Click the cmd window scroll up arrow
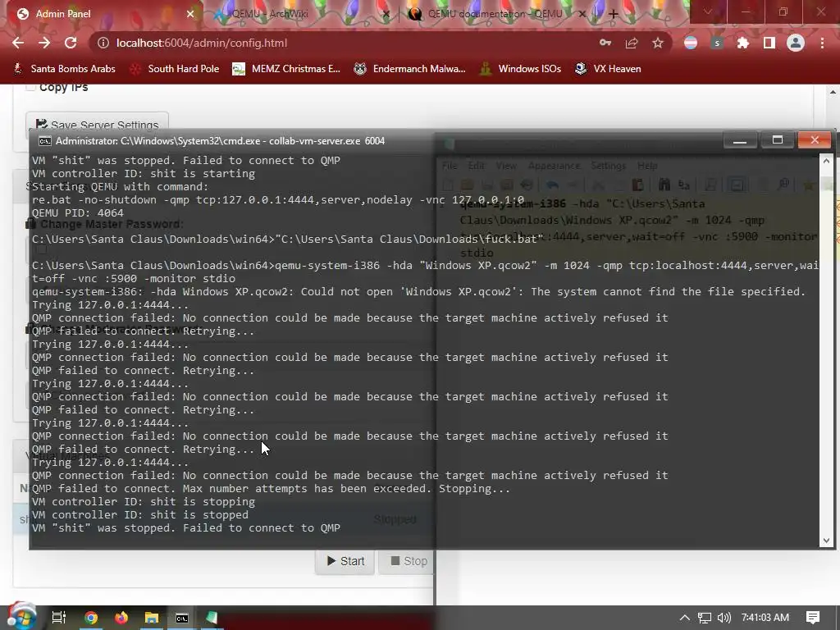Image resolution: width=840 pixels, height=630 pixels. [x=826, y=160]
